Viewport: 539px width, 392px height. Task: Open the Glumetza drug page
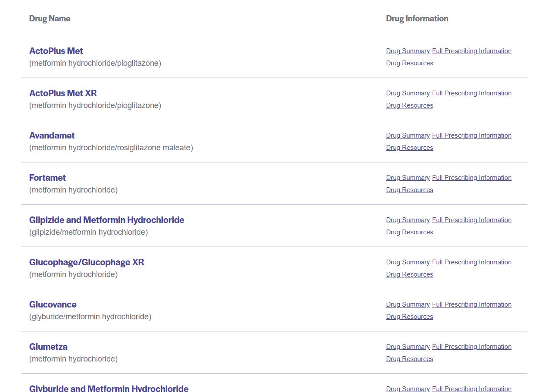coord(48,347)
